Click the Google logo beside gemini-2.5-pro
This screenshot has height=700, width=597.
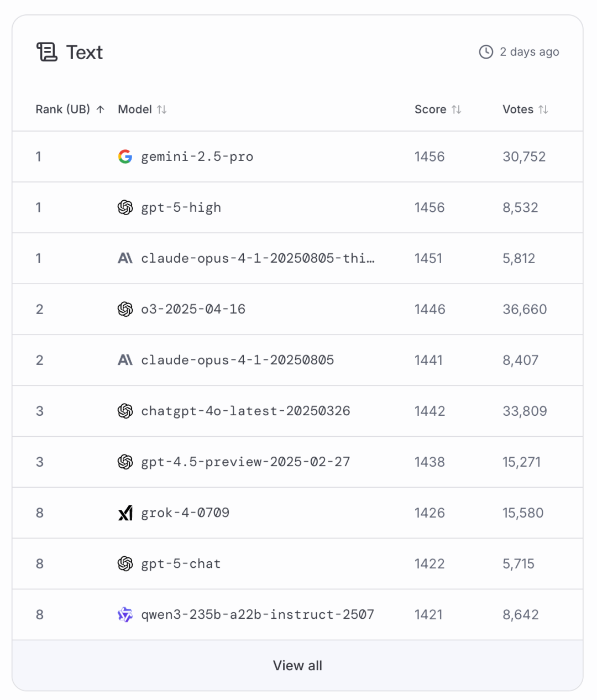coord(125,156)
